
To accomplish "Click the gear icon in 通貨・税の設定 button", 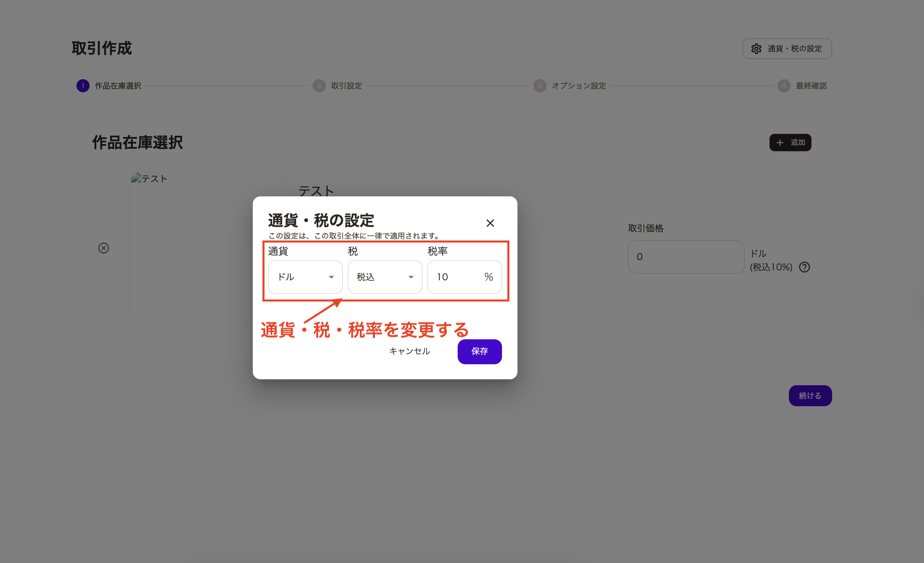I will 756,49.
